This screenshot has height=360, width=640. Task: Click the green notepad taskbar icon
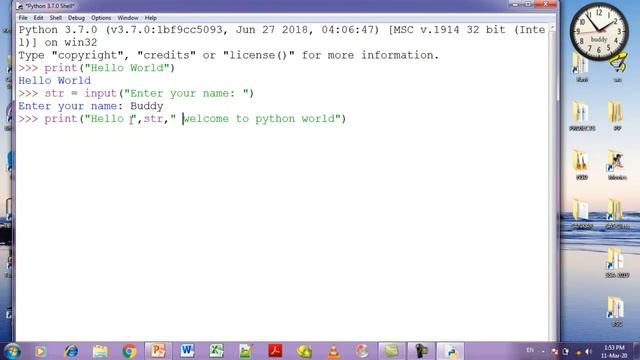pos(392,351)
